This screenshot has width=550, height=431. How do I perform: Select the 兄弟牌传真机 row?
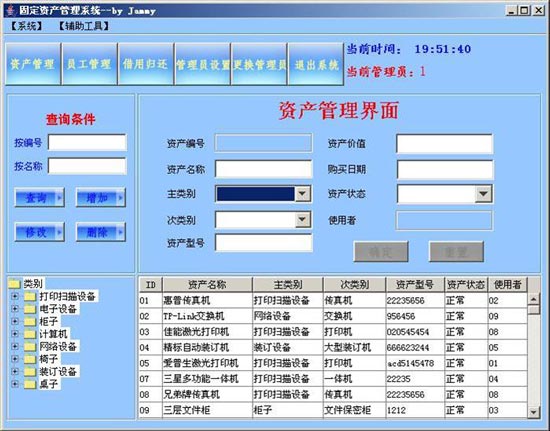[x=333, y=395]
